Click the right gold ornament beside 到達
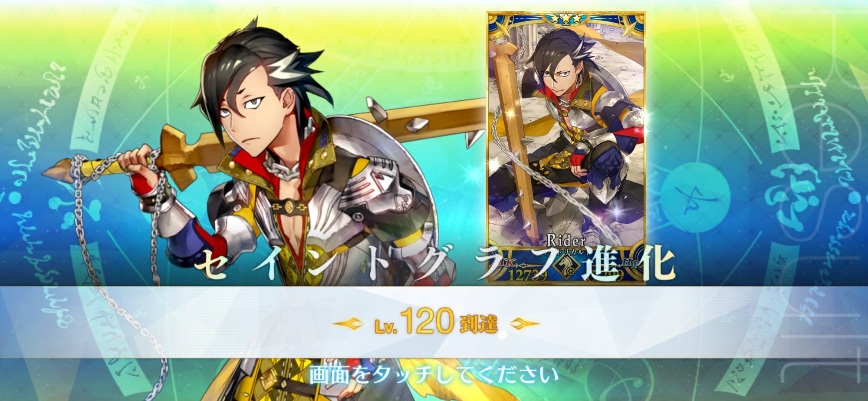 click(x=524, y=324)
